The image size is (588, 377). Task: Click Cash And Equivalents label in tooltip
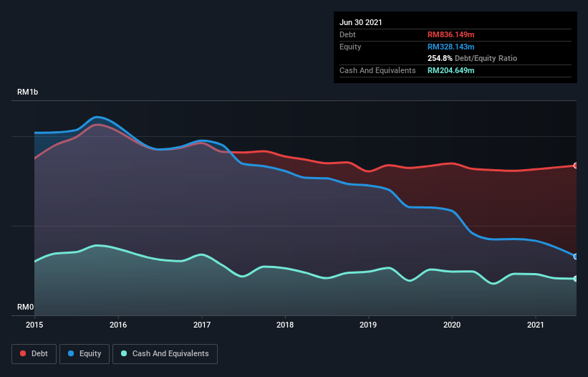(x=377, y=70)
